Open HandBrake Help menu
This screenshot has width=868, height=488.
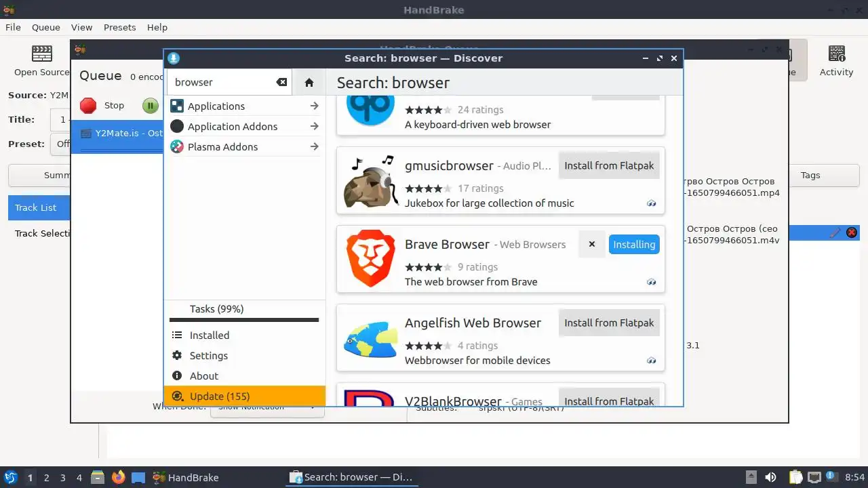(x=157, y=27)
